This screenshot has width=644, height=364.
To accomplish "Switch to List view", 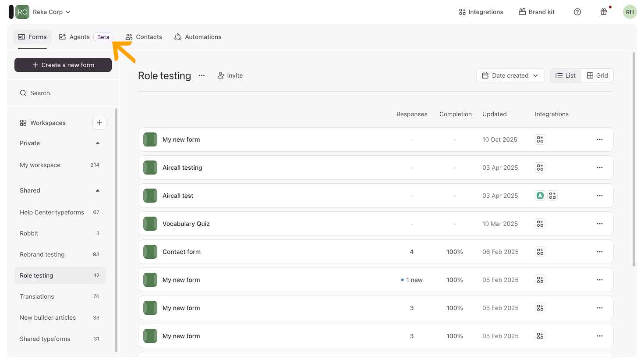I will coord(566,75).
